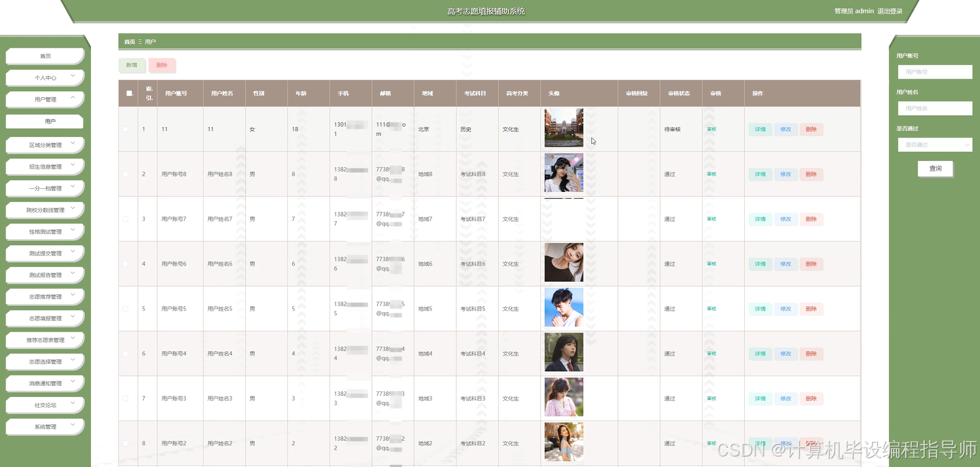Click the green 新增 button
980x467 pixels.
pyautogui.click(x=132, y=65)
